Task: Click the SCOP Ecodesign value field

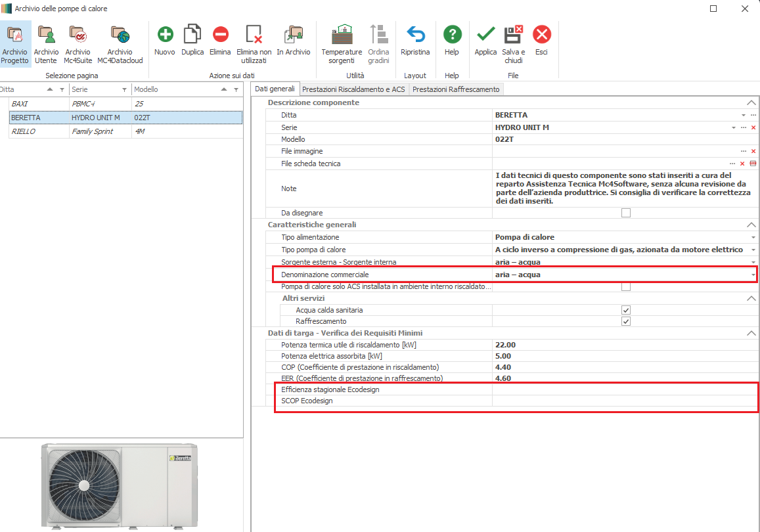Action: [x=624, y=401]
